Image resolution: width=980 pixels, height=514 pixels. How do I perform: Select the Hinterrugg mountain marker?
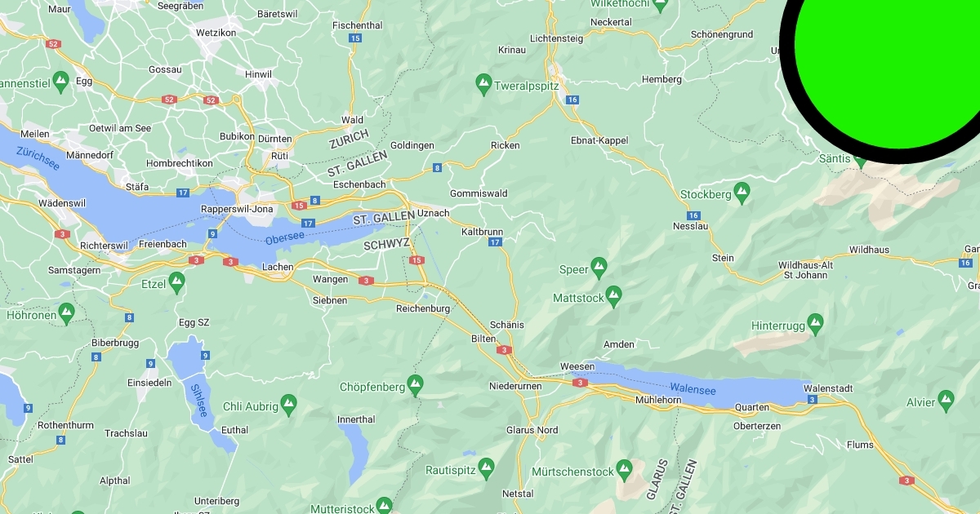[815, 323]
